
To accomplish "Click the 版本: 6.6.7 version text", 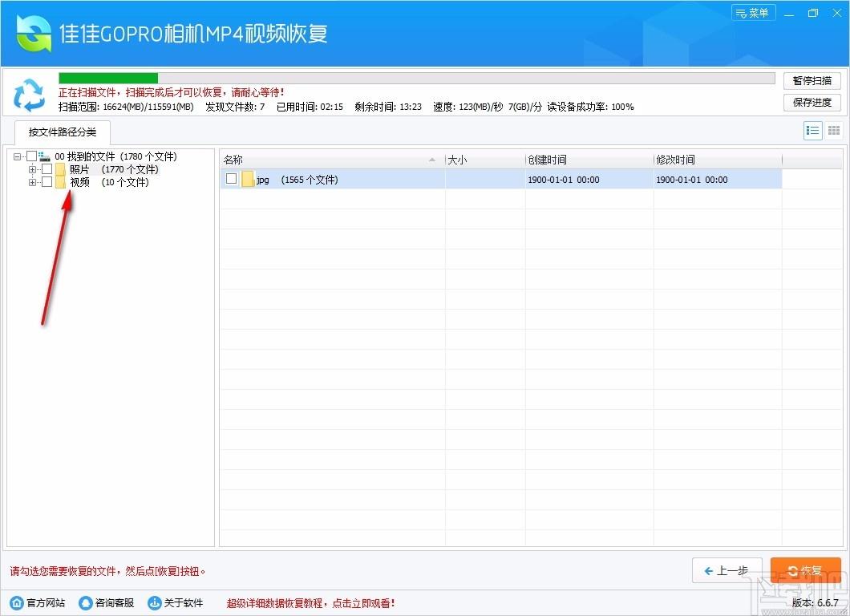I will [x=816, y=602].
